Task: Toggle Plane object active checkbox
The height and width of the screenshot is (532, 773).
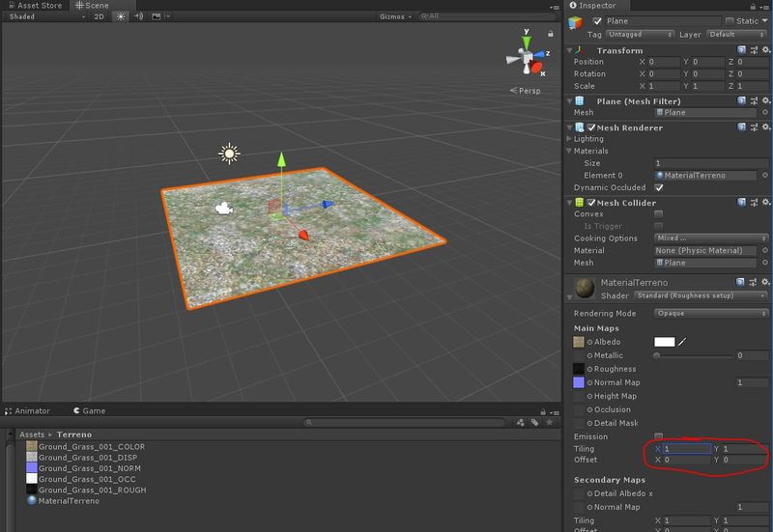Action: pos(597,20)
